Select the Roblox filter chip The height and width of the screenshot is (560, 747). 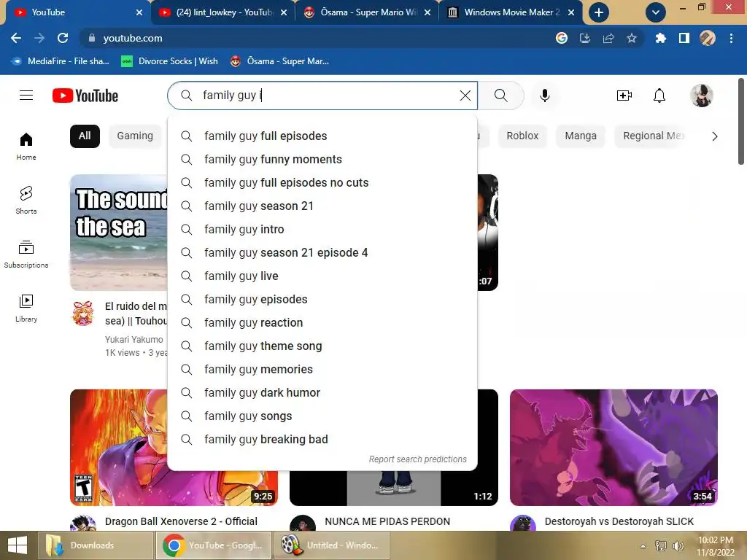pyautogui.click(x=522, y=136)
